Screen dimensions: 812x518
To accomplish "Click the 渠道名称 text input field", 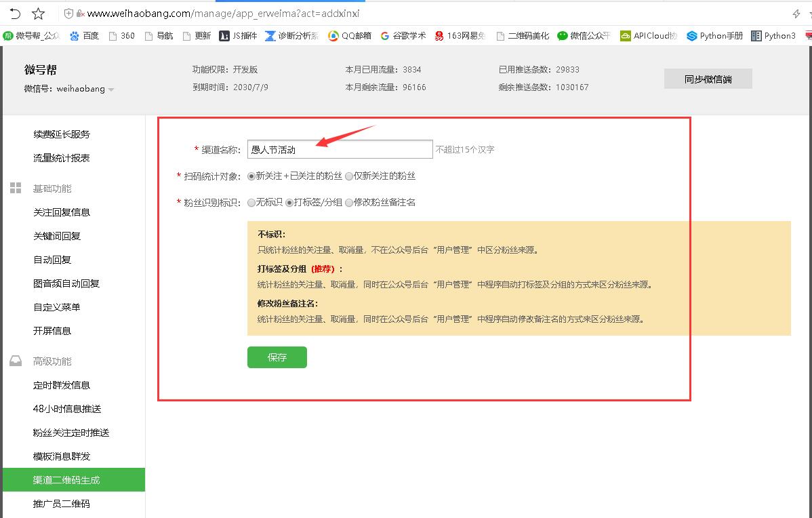I will [x=339, y=150].
